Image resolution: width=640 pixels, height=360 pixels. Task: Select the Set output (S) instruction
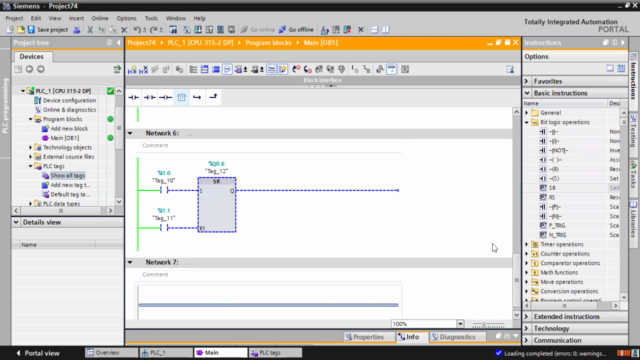pyautogui.click(x=554, y=179)
